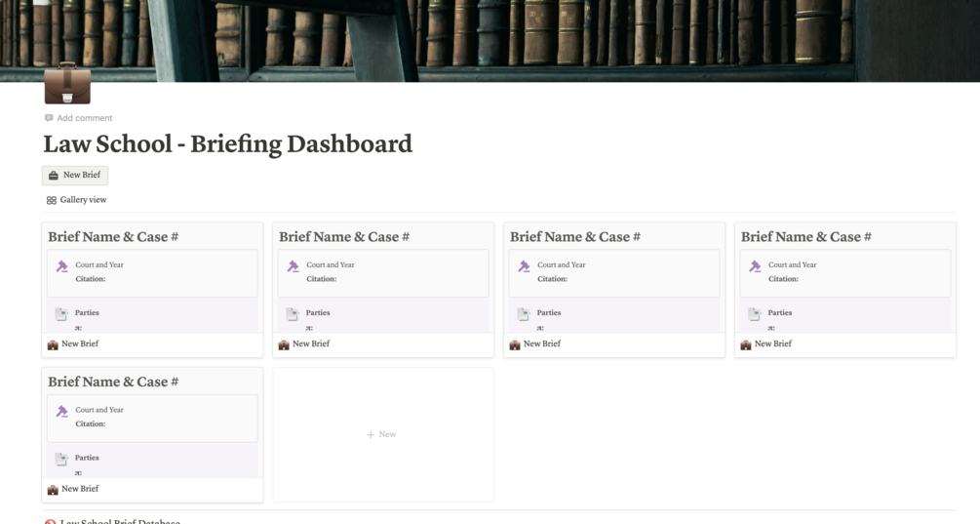Click briefcase icon beside second card New Brief

(x=284, y=344)
